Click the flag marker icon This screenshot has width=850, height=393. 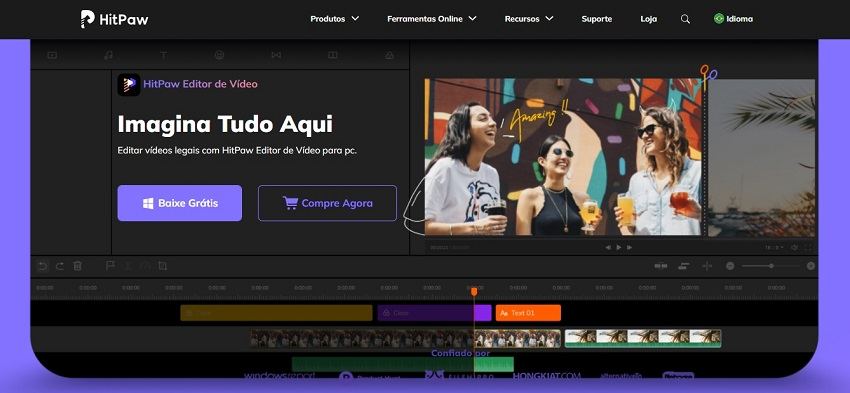(110, 266)
